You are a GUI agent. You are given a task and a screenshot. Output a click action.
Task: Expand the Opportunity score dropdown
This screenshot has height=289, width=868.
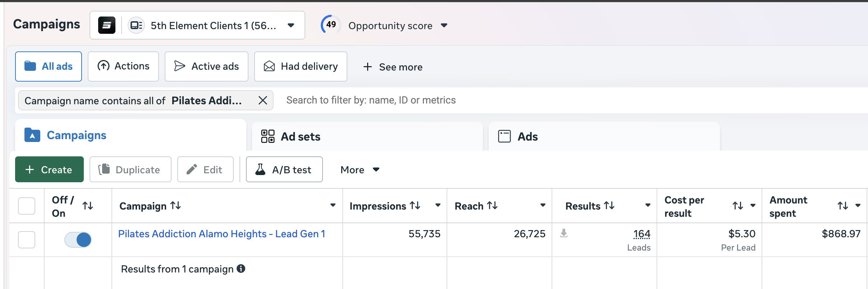(444, 26)
